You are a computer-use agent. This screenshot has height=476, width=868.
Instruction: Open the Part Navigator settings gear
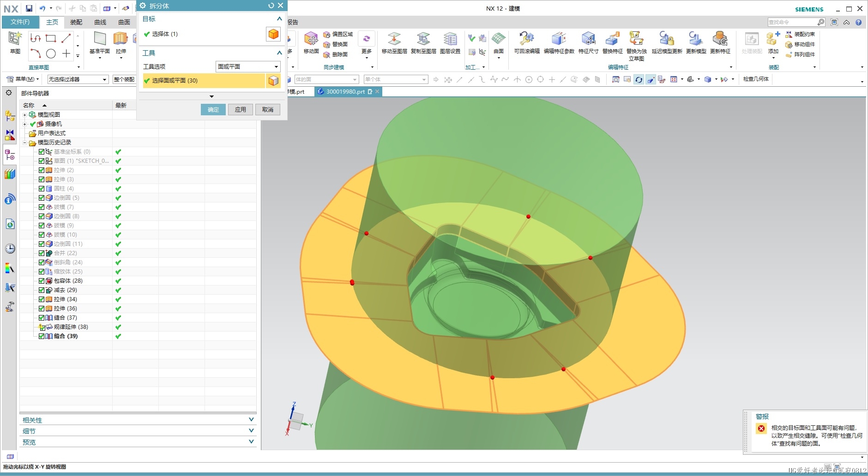click(9, 93)
